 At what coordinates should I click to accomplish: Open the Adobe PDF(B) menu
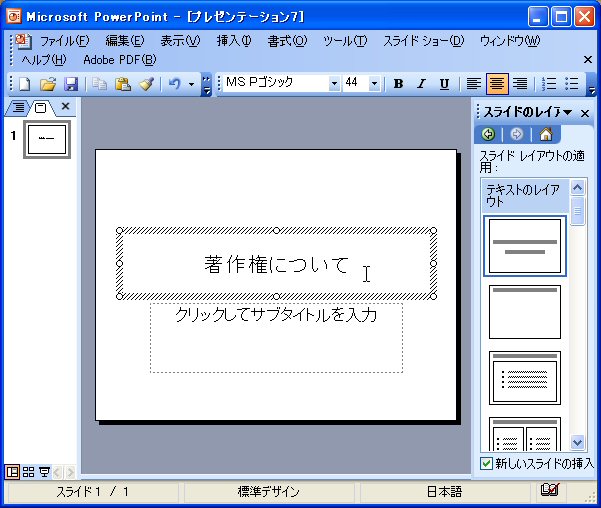[x=120, y=60]
